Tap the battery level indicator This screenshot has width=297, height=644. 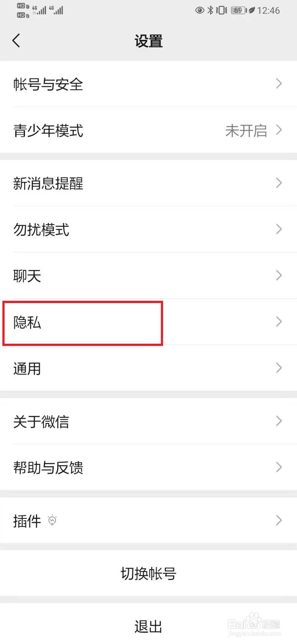(x=239, y=10)
